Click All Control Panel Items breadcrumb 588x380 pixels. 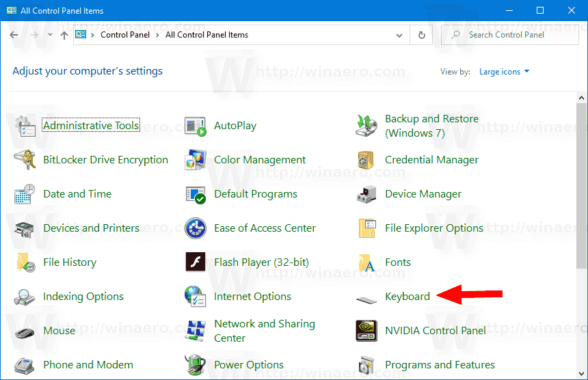(206, 35)
